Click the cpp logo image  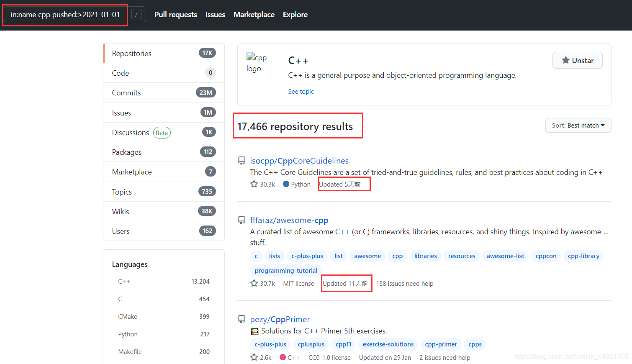(257, 63)
